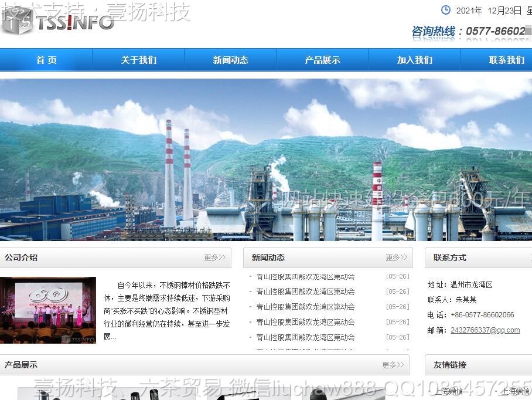Open the first news headline in the list
Screen dimensions: 532x400
305,276
